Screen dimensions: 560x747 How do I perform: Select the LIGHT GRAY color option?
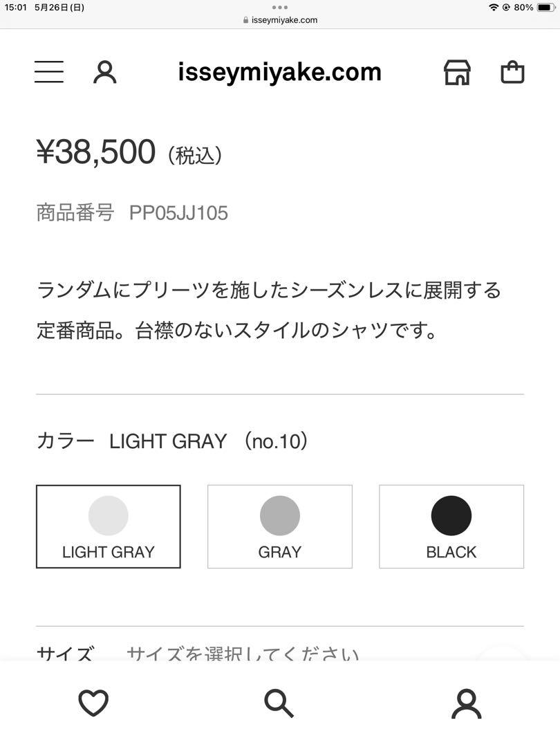(x=109, y=526)
